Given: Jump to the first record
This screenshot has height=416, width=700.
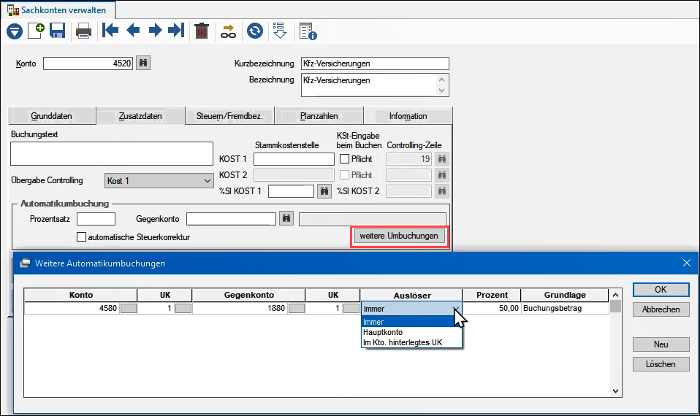Looking at the screenshot, I should click(x=110, y=30).
